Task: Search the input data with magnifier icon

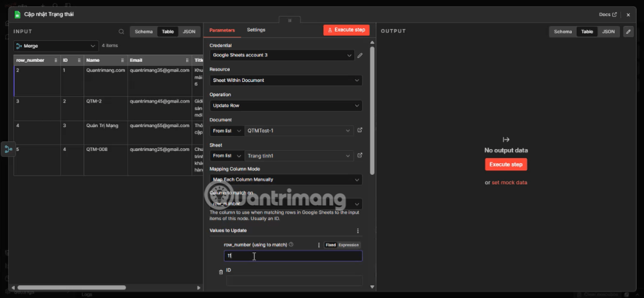Action: click(121, 32)
